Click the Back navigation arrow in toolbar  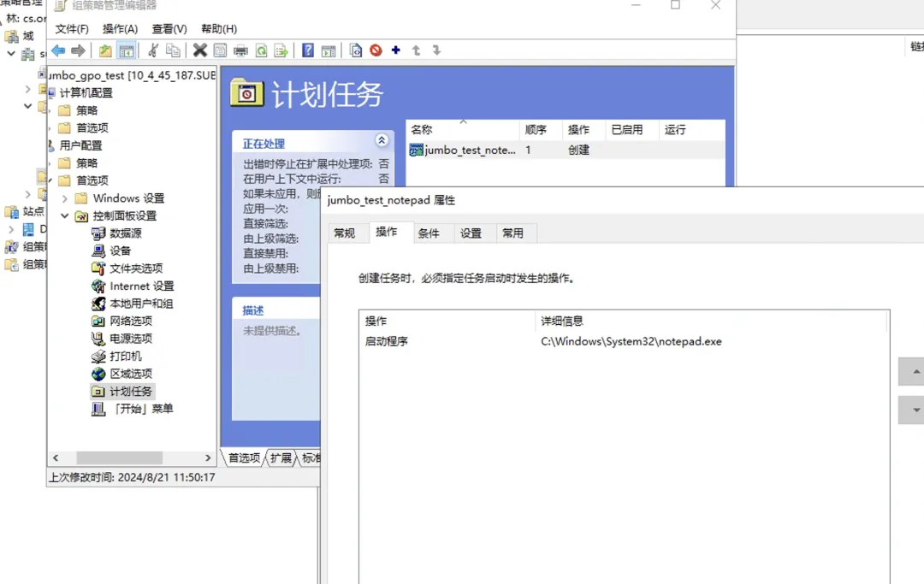[56, 50]
